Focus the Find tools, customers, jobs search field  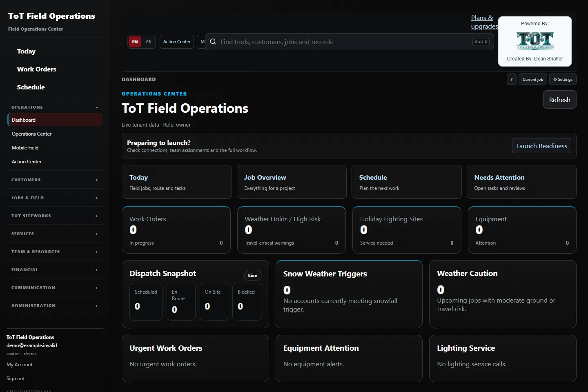[350, 42]
